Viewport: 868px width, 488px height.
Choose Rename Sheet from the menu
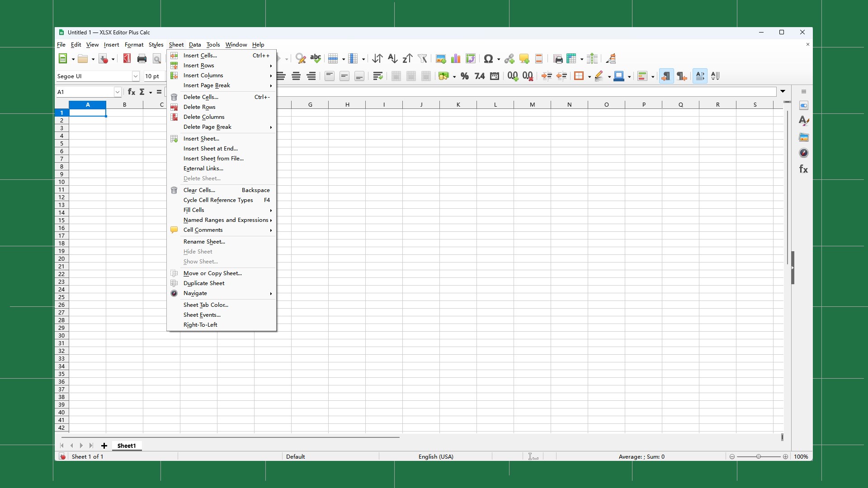point(204,242)
